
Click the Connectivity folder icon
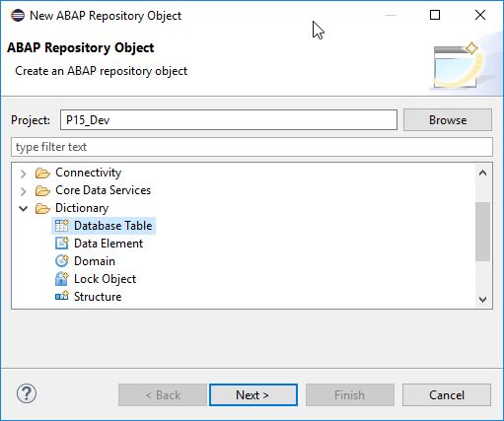[42, 173]
